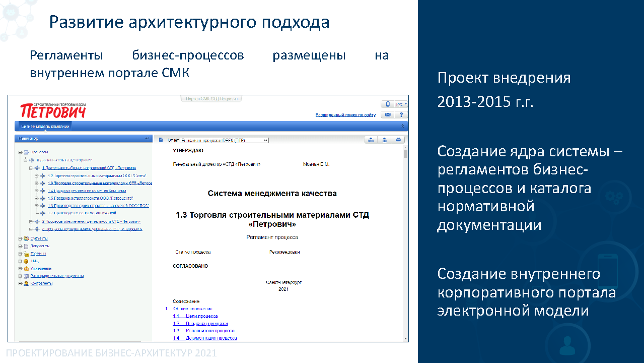Click the Процессы folder icon in the tree
The height and width of the screenshot is (363, 644).
click(x=26, y=152)
